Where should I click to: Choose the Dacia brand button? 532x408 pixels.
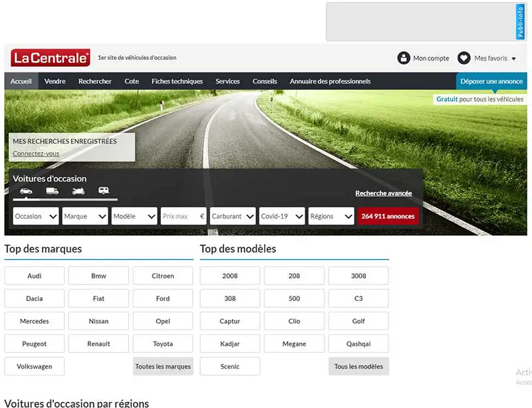[x=35, y=298]
